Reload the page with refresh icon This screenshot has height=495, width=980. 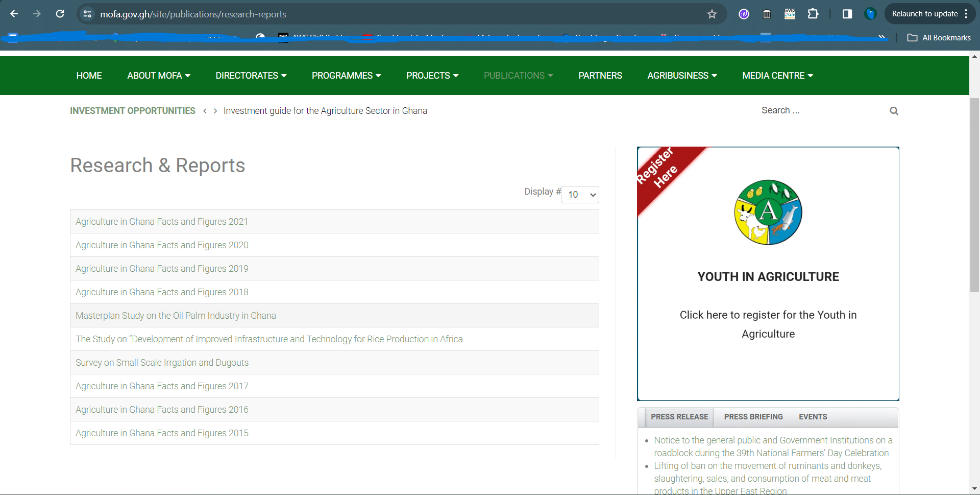[60, 14]
